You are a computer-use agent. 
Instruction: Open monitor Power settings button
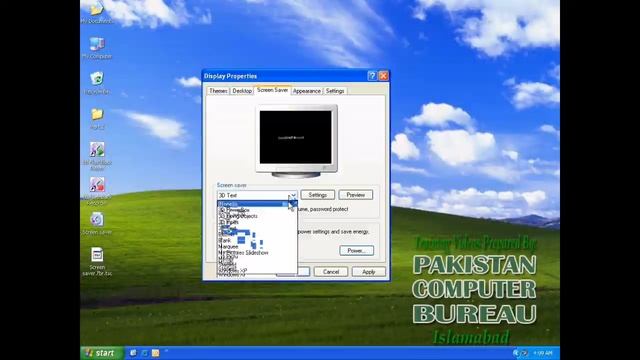pos(356,251)
